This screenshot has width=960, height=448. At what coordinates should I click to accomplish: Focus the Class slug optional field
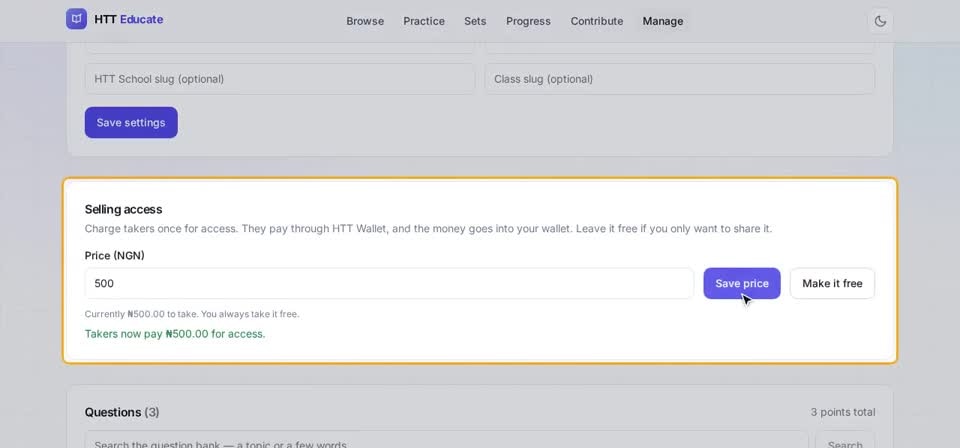pyautogui.click(x=680, y=79)
